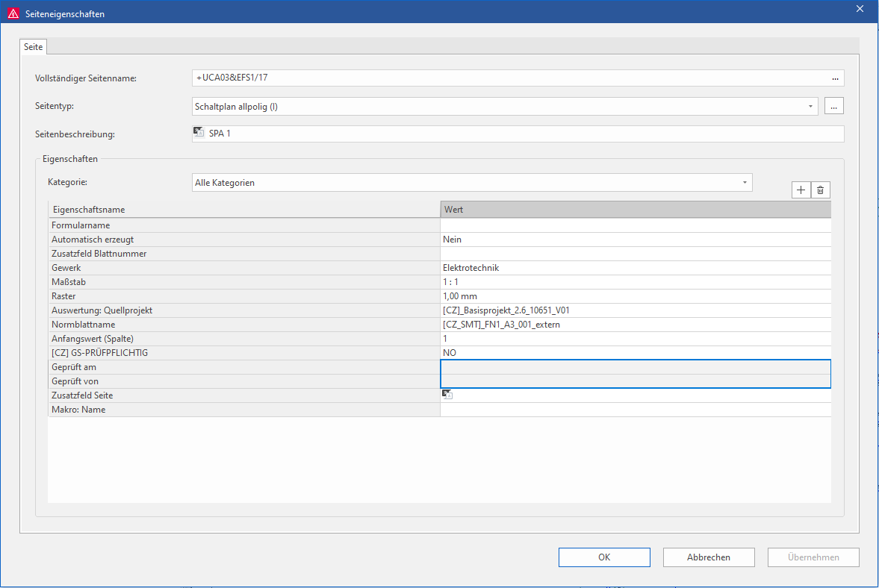The image size is (879, 588).
Task: Click the Eigenschaftsname column header
Action: 243,210
